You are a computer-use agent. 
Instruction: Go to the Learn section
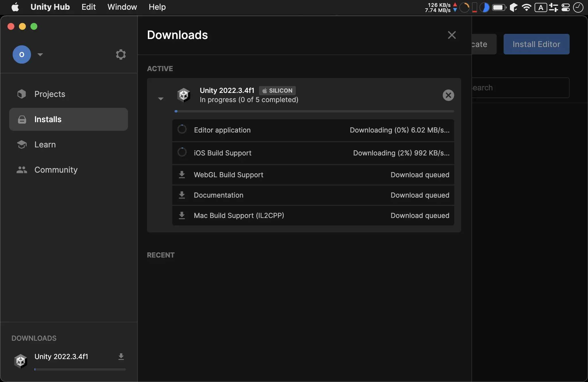pyautogui.click(x=69, y=145)
